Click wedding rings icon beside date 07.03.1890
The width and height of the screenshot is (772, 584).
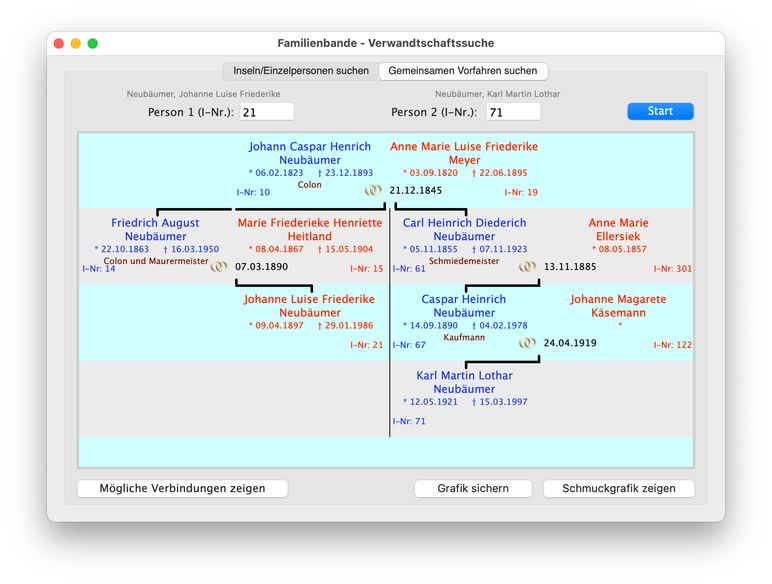pos(219,267)
